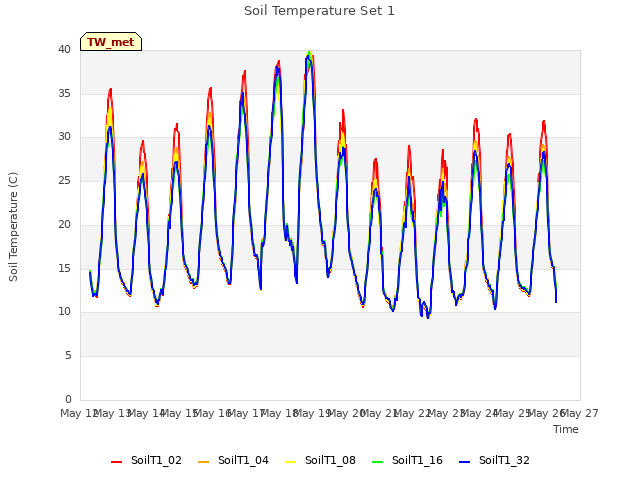Toggle SoilT1_16 series in legend

click(x=407, y=460)
